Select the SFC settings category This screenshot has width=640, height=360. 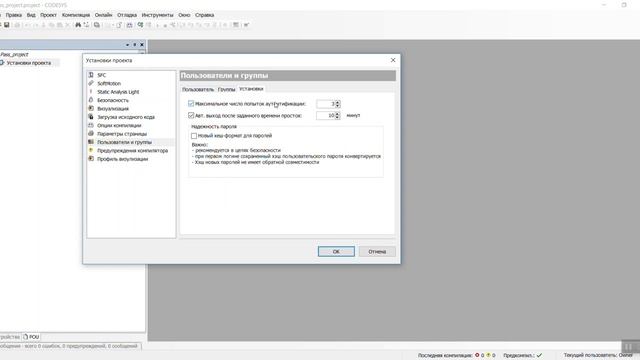tap(102, 75)
